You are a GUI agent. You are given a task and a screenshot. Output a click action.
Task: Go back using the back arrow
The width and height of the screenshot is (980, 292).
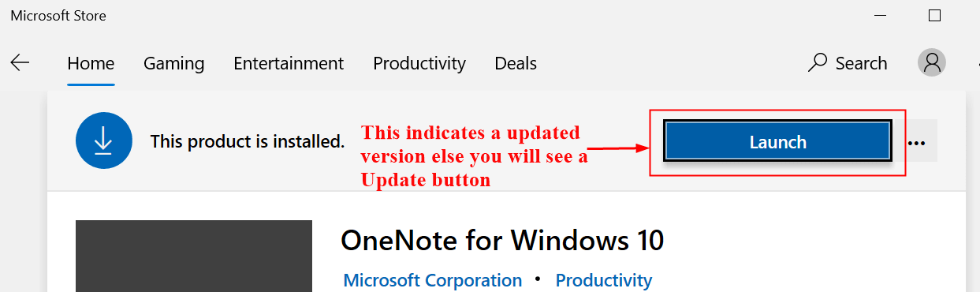(x=20, y=62)
